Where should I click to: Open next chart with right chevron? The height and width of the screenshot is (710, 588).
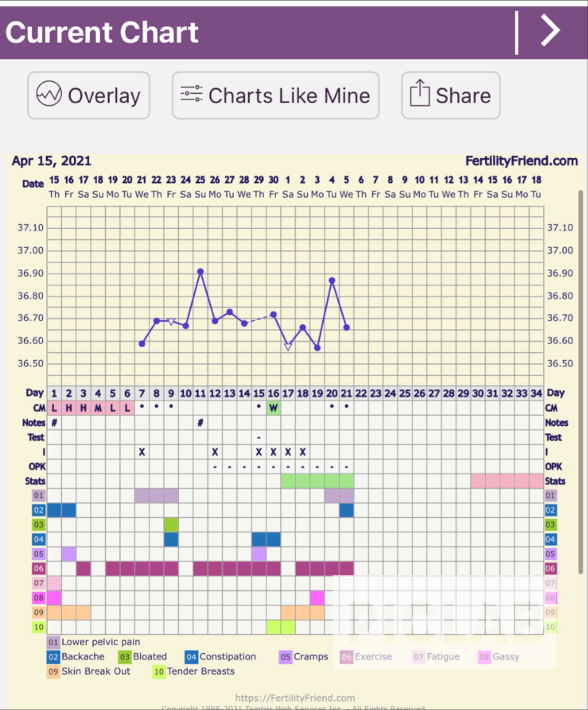[551, 30]
